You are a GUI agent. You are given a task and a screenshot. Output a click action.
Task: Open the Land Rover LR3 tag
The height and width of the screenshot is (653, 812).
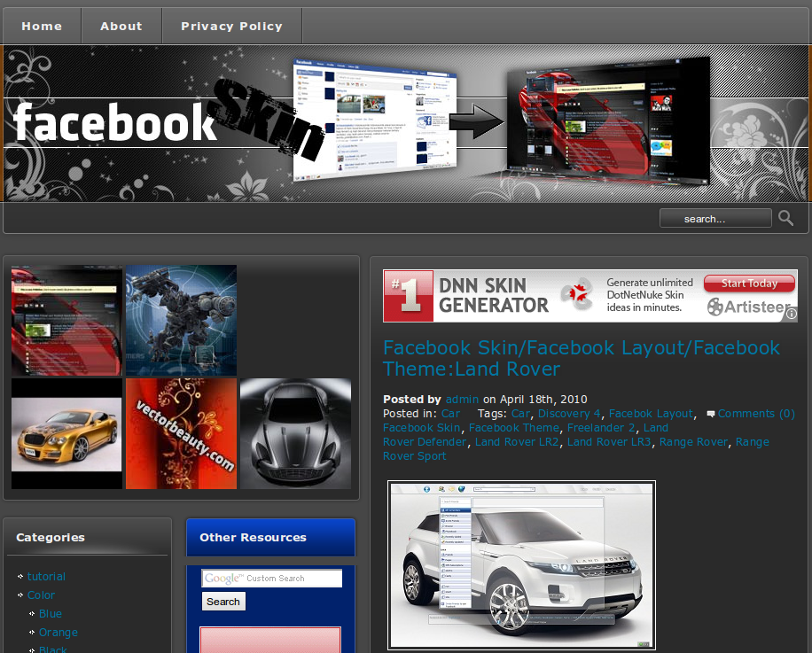(609, 442)
